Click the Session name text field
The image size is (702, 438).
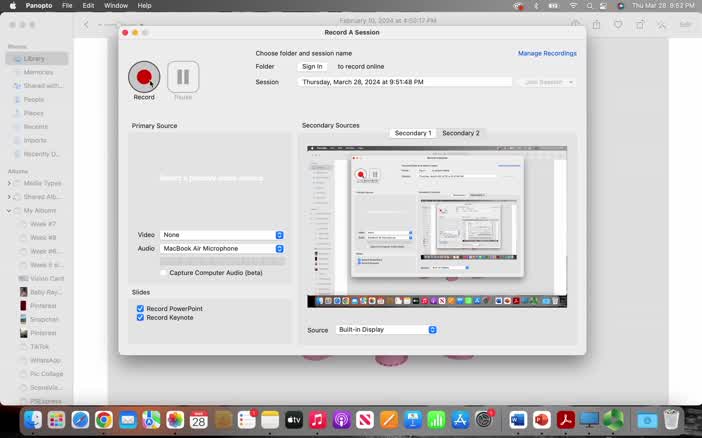pos(404,82)
